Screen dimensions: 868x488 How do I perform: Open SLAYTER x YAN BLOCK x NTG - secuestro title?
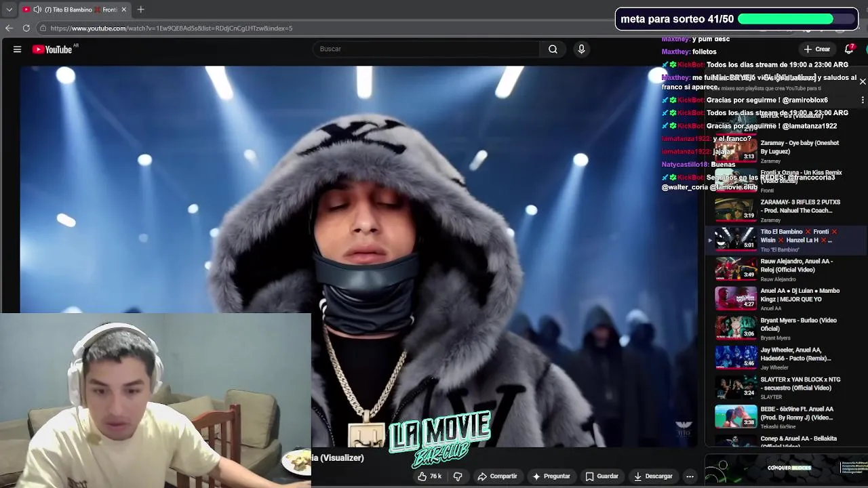click(800, 384)
